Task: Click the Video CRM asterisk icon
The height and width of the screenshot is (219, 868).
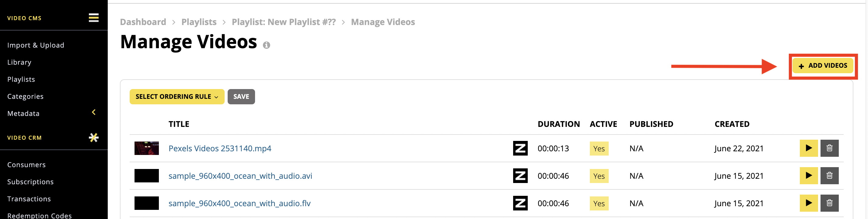Action: tap(94, 137)
